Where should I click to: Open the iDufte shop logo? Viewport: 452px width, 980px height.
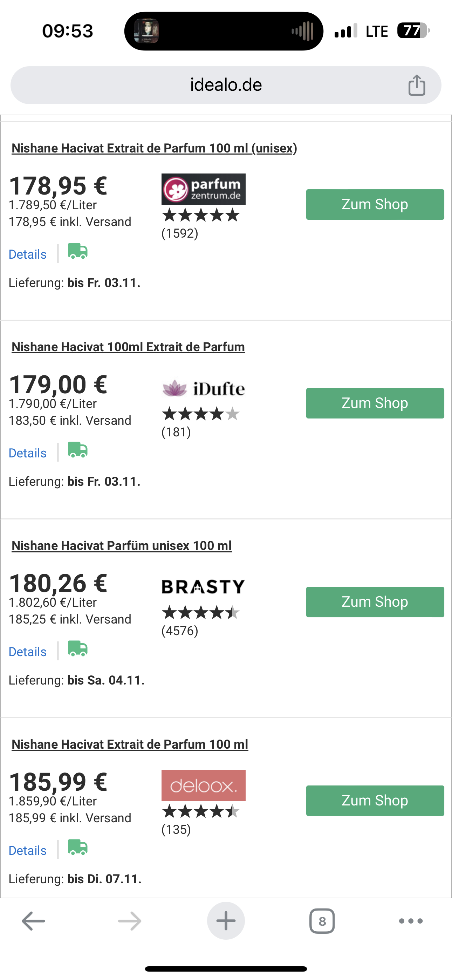click(x=204, y=388)
